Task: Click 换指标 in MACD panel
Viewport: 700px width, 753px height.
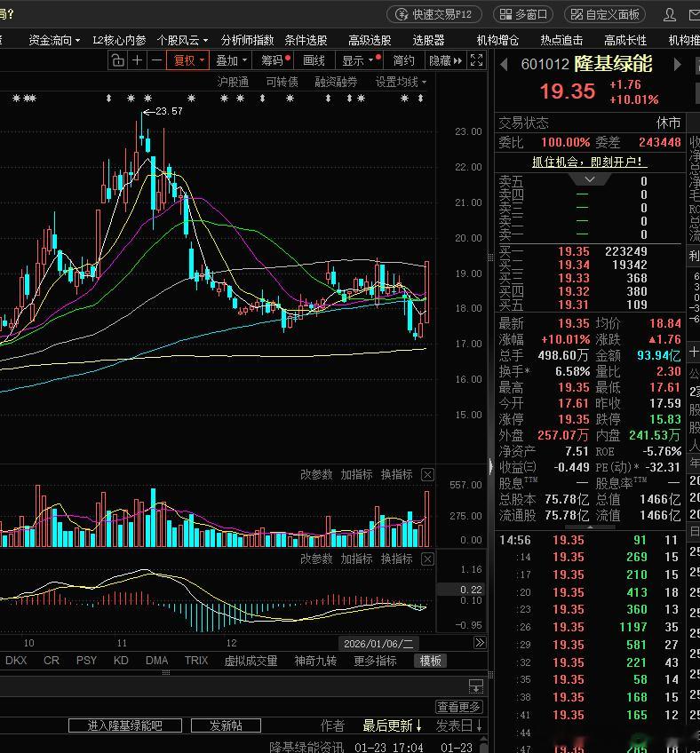Action: [x=396, y=559]
